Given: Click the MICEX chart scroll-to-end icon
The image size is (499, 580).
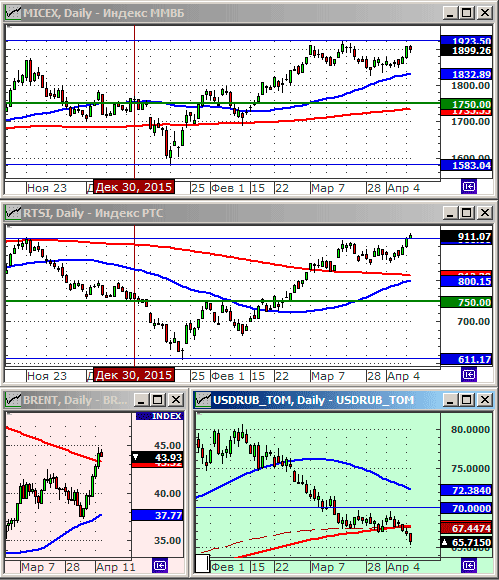Looking at the screenshot, I should point(469,187).
